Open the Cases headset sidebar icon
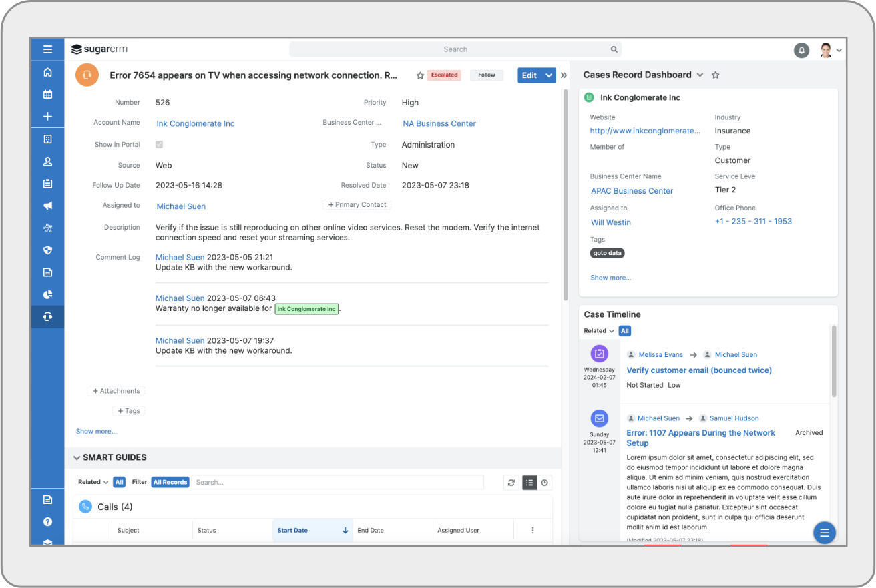 click(47, 316)
